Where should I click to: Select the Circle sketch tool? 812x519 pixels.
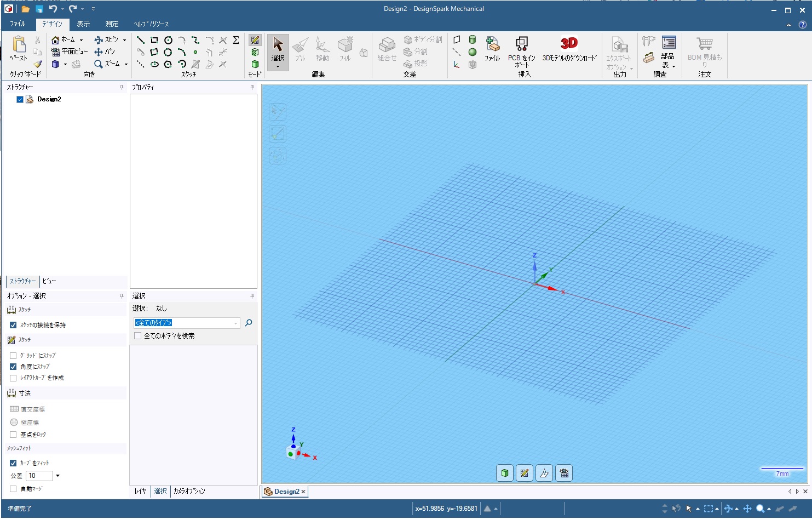(168, 40)
